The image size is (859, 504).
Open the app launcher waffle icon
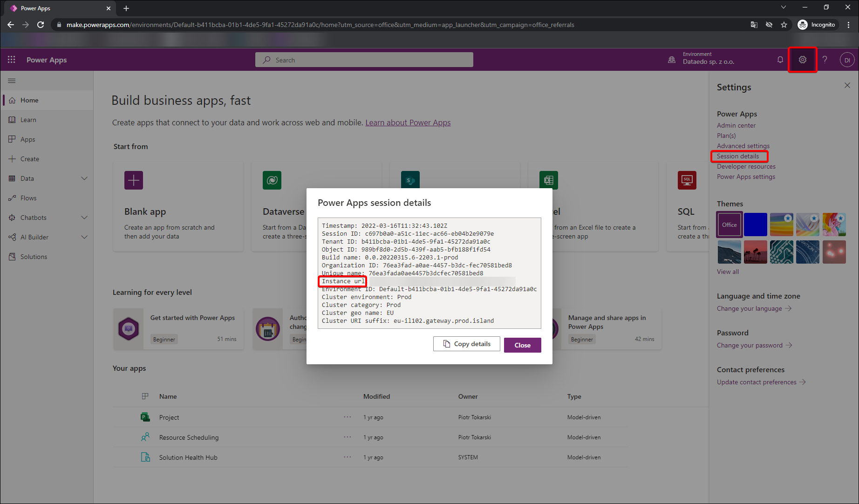click(x=12, y=60)
